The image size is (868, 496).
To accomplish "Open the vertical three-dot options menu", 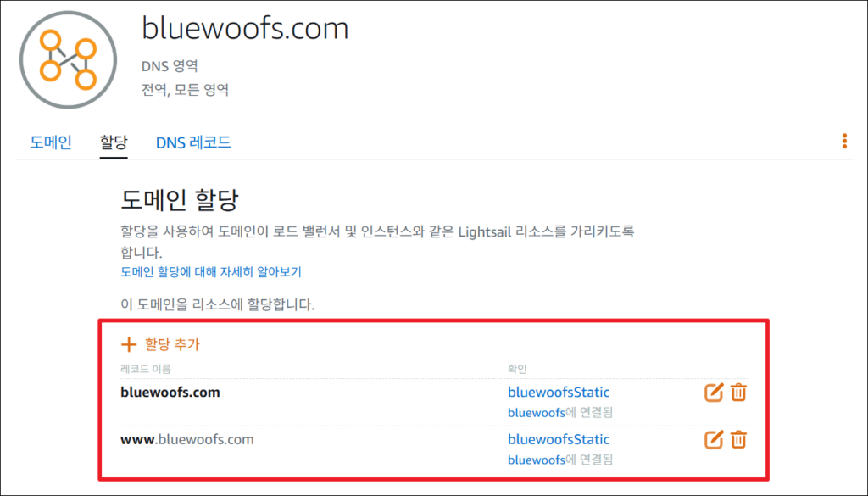I will tap(844, 141).
